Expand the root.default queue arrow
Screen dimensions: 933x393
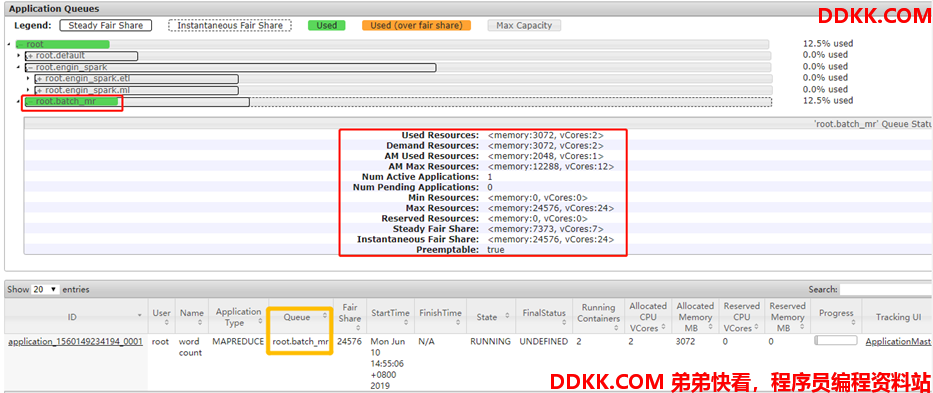pyautogui.click(x=18, y=56)
